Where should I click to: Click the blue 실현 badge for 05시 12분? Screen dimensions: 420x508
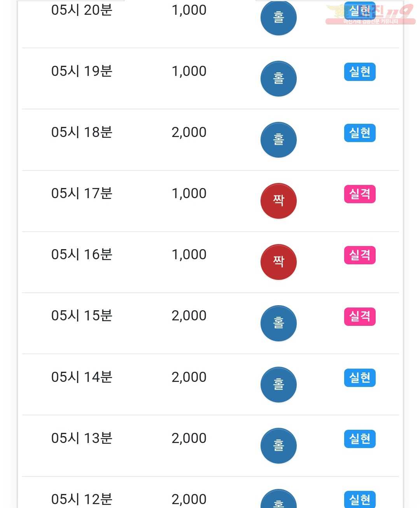(360, 499)
